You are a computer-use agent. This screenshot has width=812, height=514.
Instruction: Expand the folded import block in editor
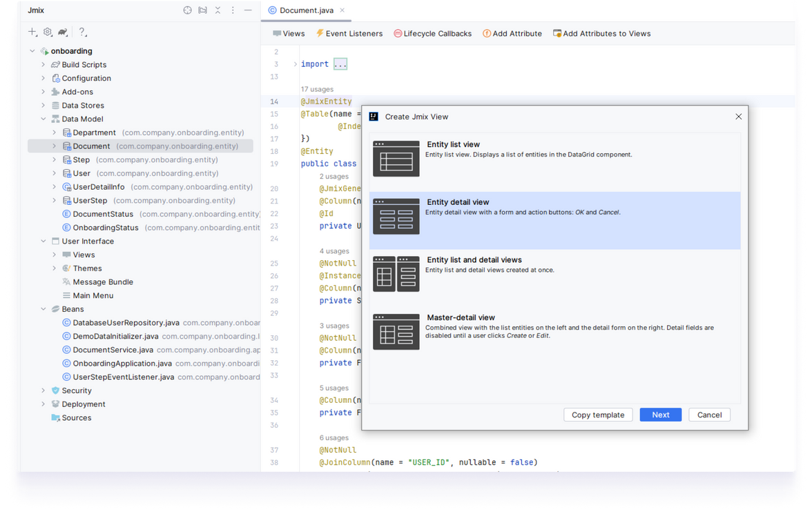click(296, 64)
